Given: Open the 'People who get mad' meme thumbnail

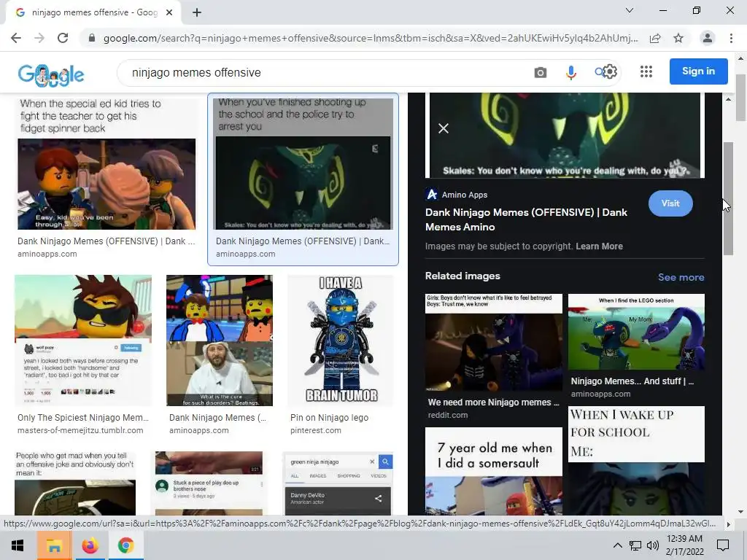Looking at the screenshot, I should [75, 484].
